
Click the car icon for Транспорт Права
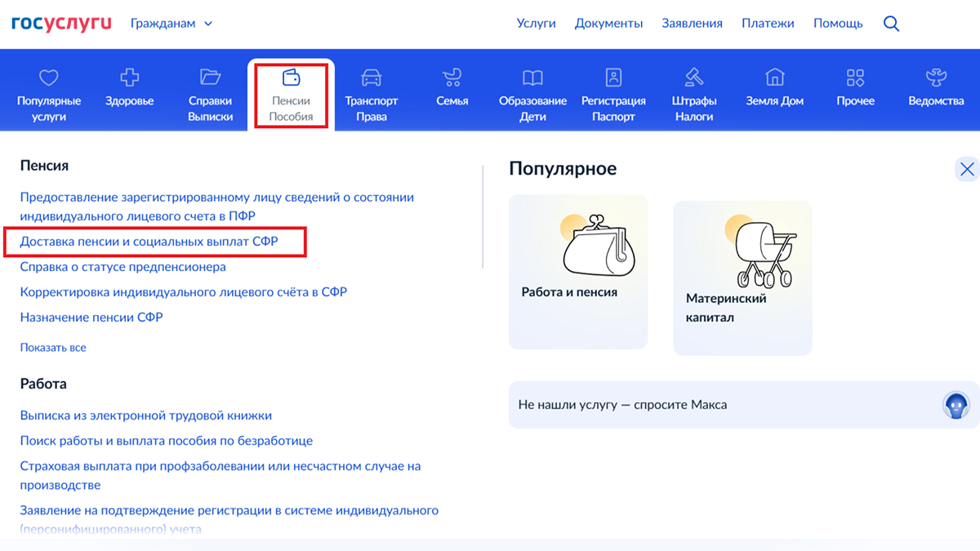click(371, 78)
